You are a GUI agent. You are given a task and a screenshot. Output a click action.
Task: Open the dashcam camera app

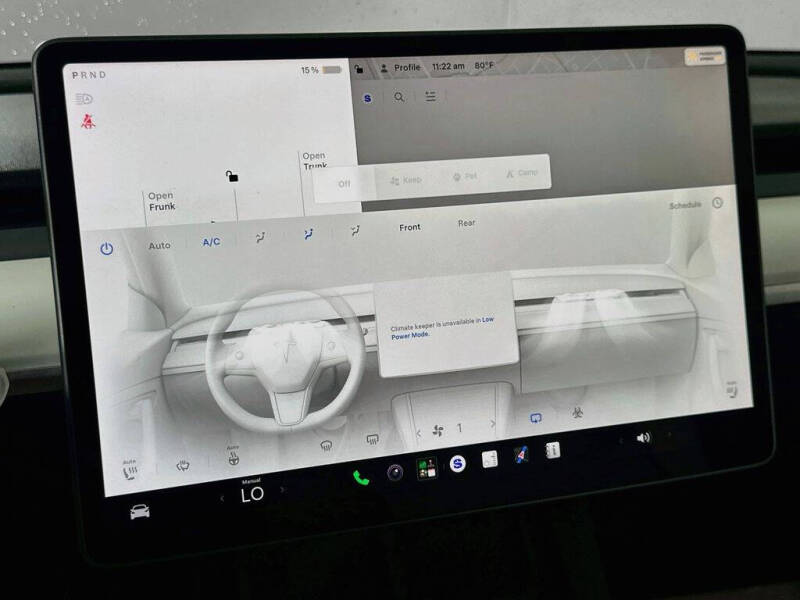tap(395, 473)
